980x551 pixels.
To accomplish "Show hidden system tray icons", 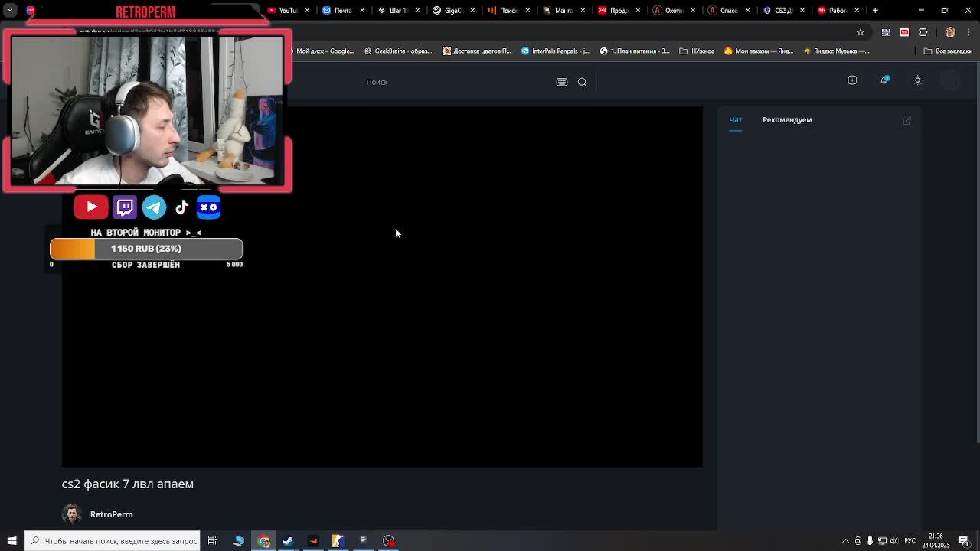I will [x=845, y=541].
